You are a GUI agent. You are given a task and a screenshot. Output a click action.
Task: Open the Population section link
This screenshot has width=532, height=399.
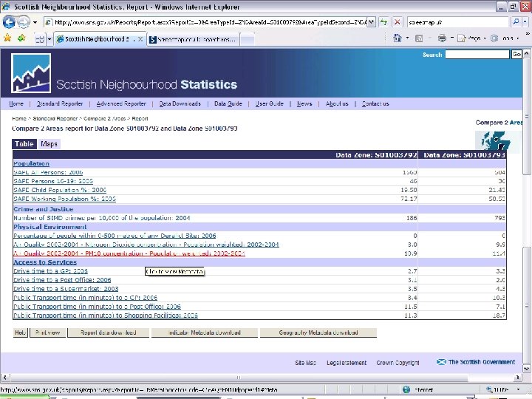point(31,163)
